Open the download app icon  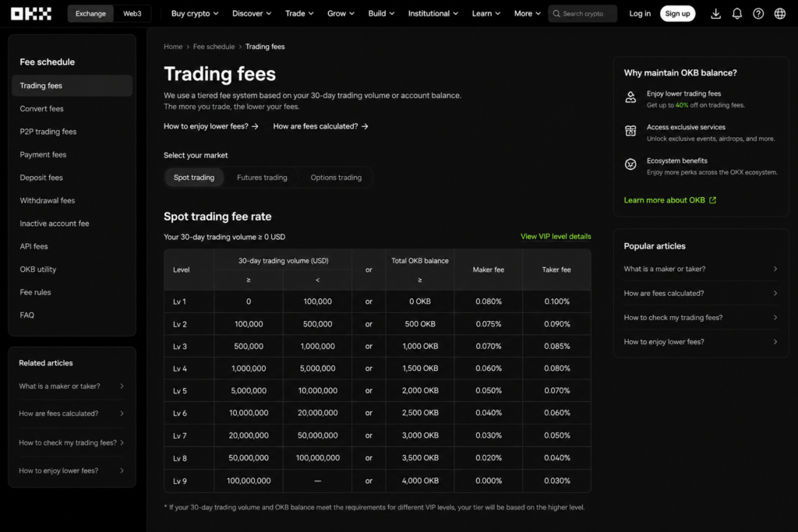(x=715, y=14)
